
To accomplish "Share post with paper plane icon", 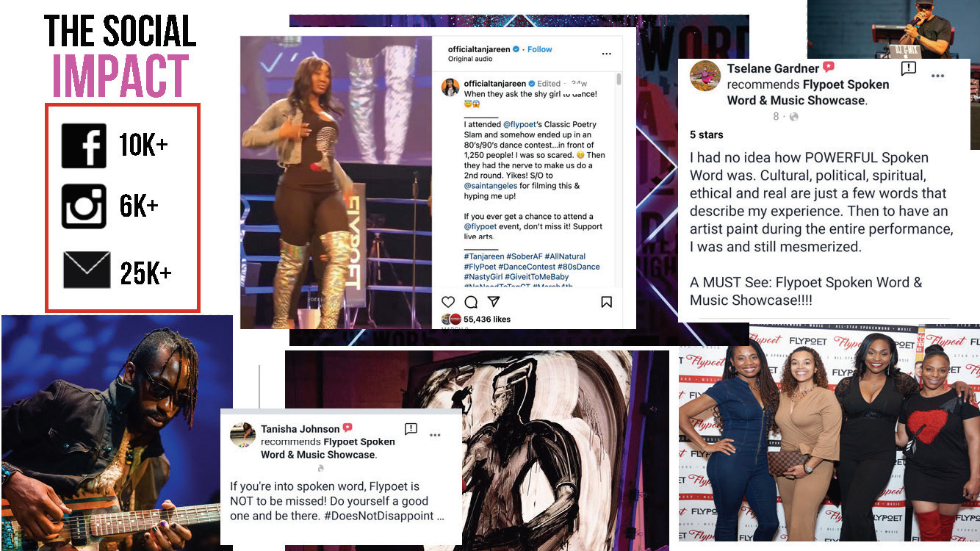I will [x=494, y=302].
